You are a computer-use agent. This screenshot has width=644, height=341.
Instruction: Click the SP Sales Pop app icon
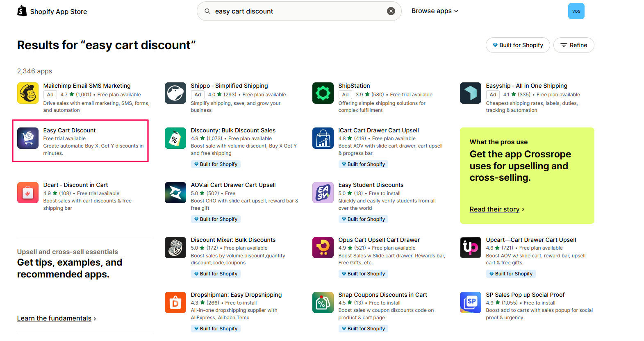click(470, 302)
